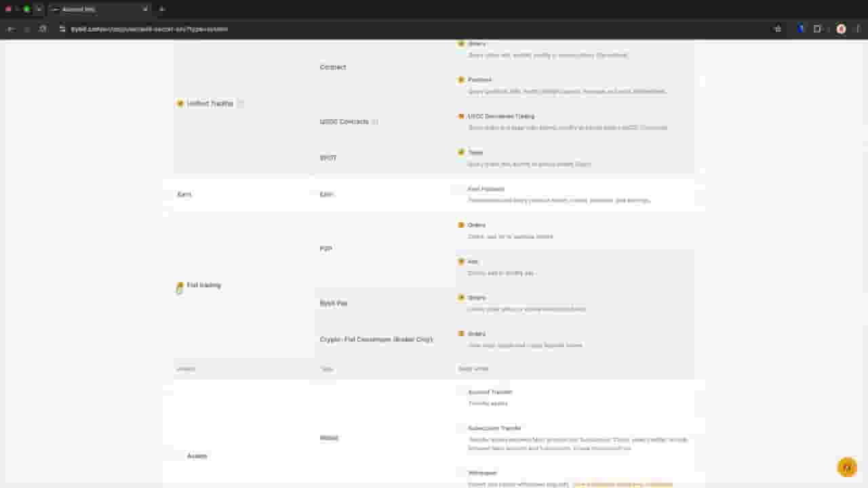Click the "P2P" type label
Viewport: 868px width, 488px height.
click(326, 249)
